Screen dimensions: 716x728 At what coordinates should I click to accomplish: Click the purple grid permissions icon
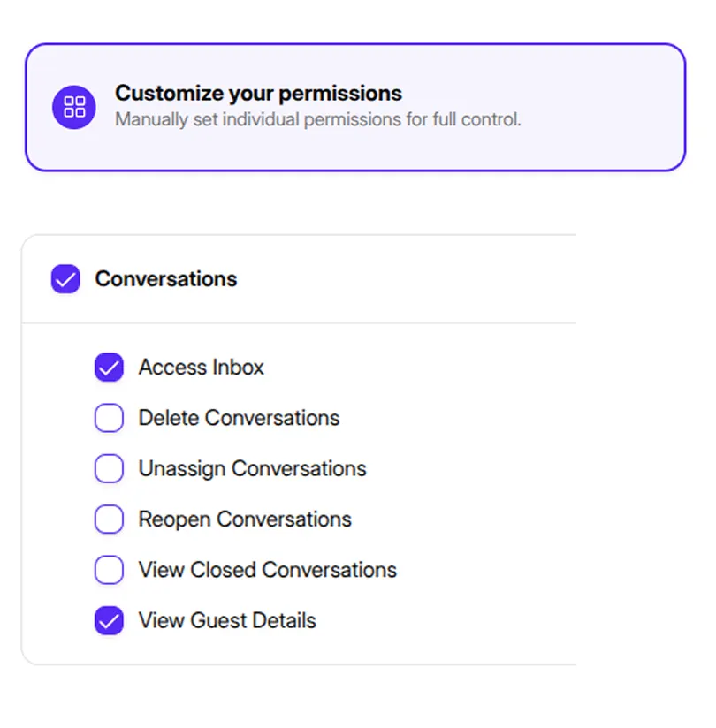coord(74,107)
